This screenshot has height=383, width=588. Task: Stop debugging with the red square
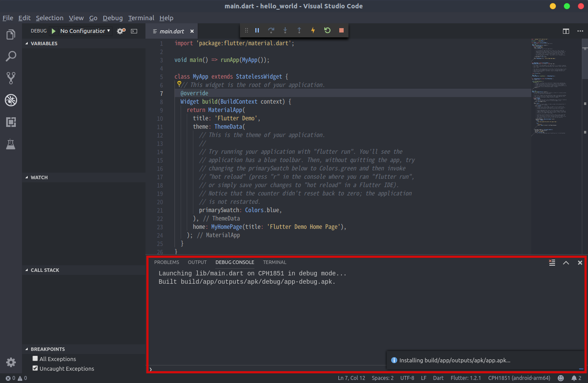click(x=341, y=30)
